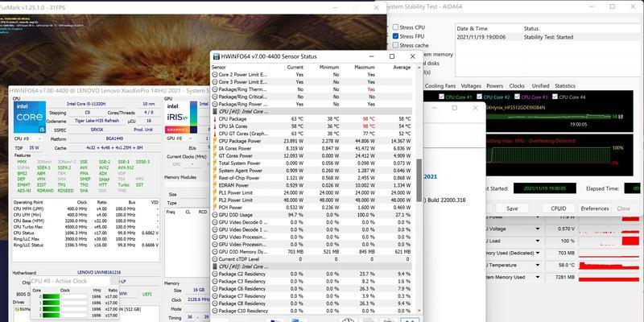The width and height of the screenshot is (644, 322).
Task: Click the sensor list scroll-down arrow
Action: (x=419, y=311)
